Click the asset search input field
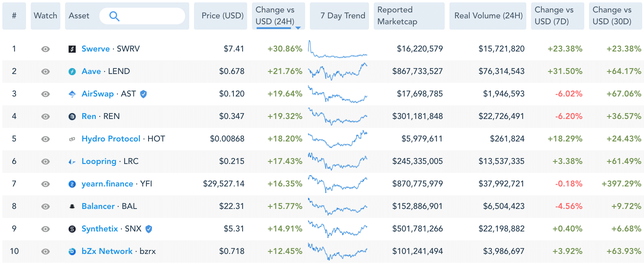The height and width of the screenshot is (264, 644). [x=148, y=16]
